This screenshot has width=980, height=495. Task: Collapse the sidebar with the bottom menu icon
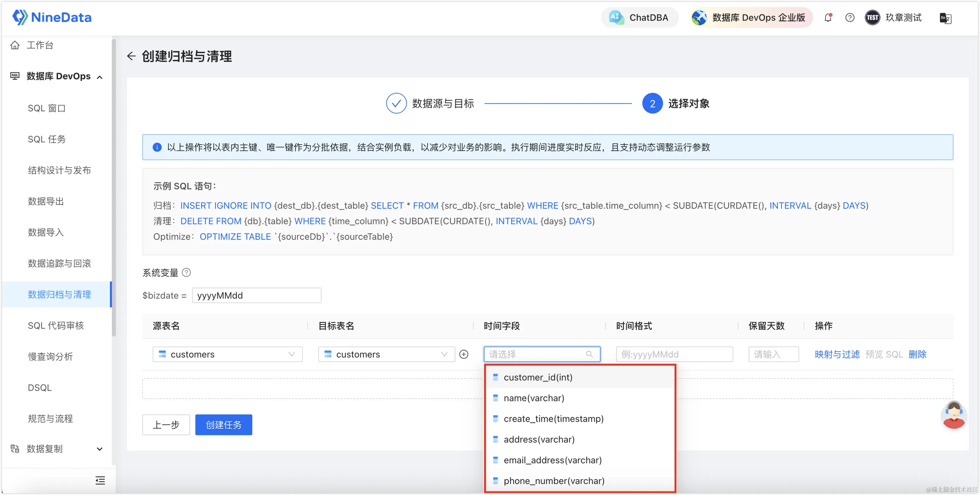(x=100, y=480)
